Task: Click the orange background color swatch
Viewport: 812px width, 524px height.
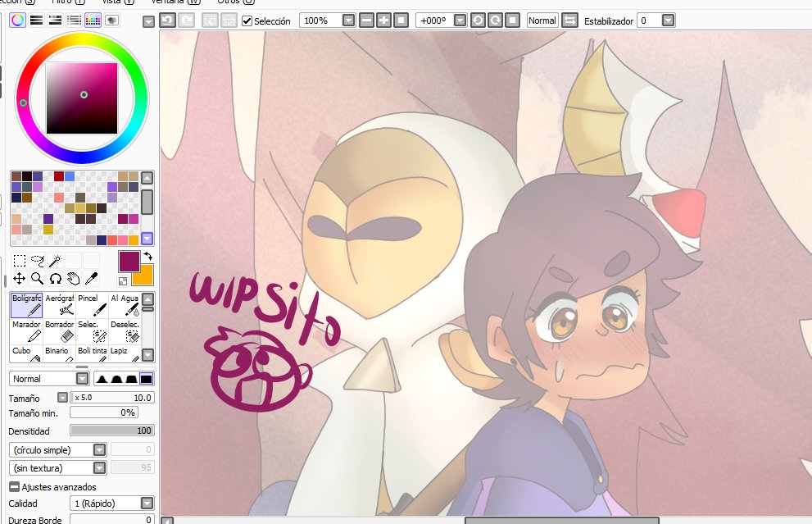Action: pyautogui.click(x=145, y=276)
